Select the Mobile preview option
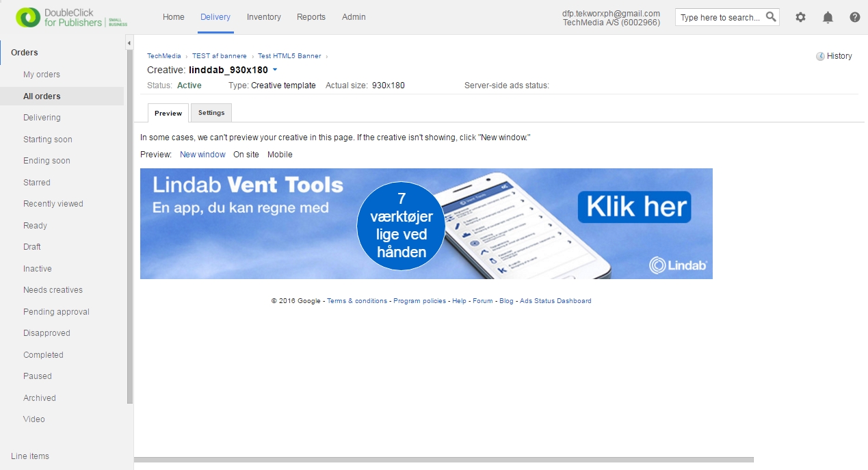 point(280,155)
